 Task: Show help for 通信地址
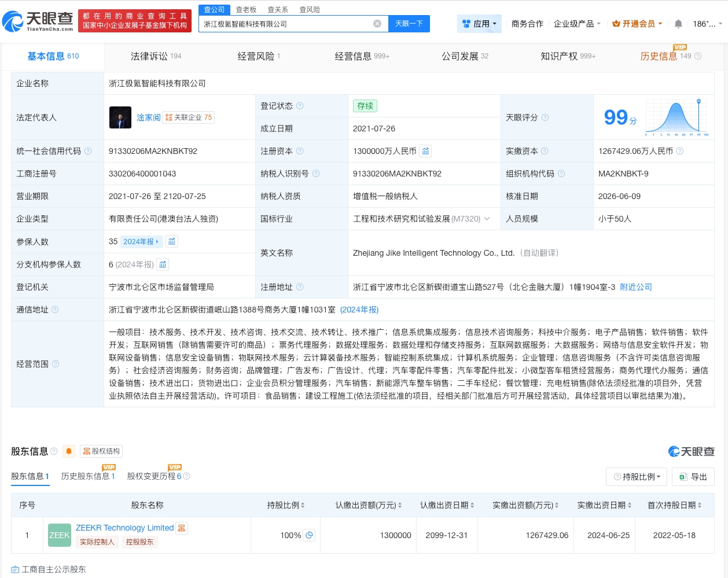point(55,310)
